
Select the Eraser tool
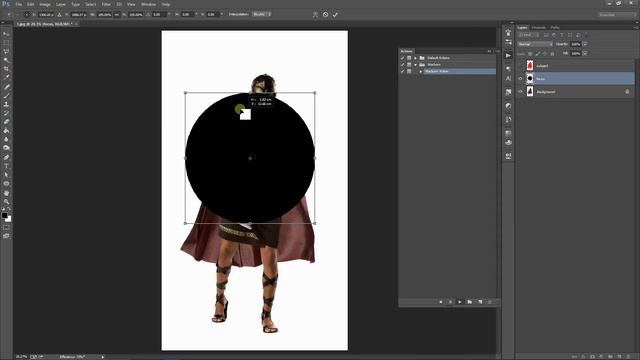(x=6, y=122)
